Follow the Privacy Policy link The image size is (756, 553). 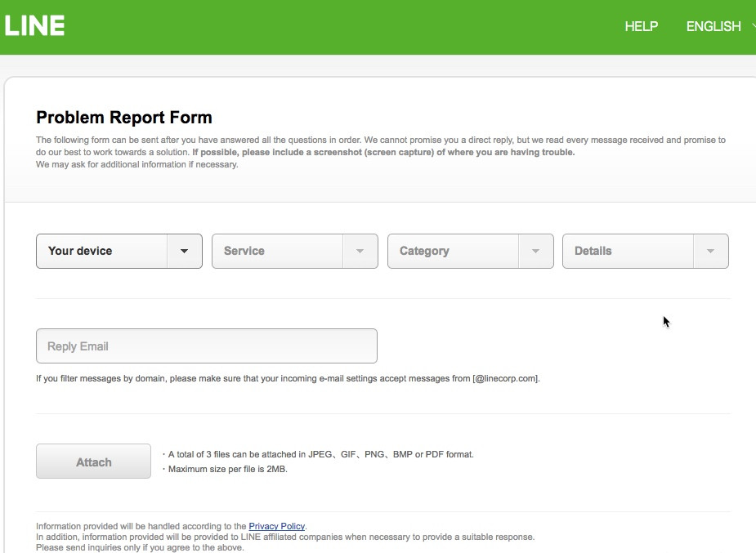pos(276,526)
